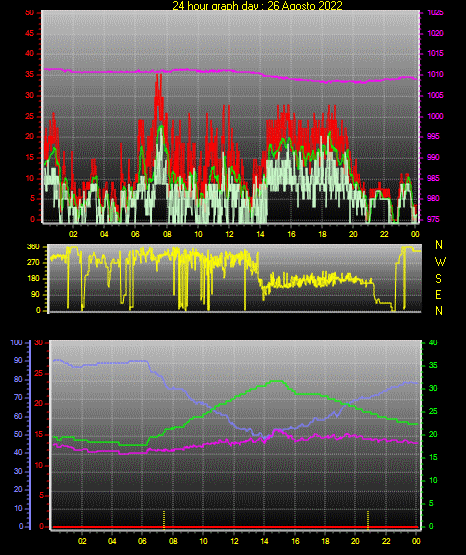Click the 12 hour tick on wind graph
466x555 pixels.
pyautogui.click(x=229, y=234)
